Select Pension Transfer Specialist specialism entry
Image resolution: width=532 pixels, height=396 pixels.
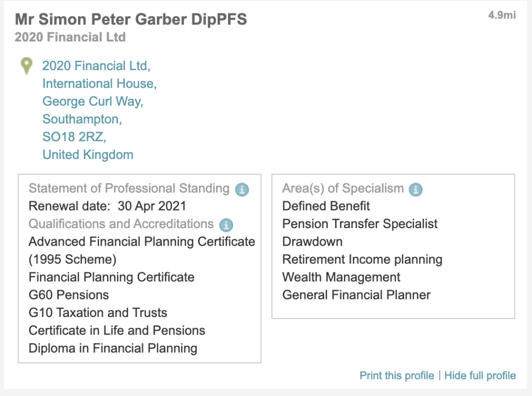point(360,224)
